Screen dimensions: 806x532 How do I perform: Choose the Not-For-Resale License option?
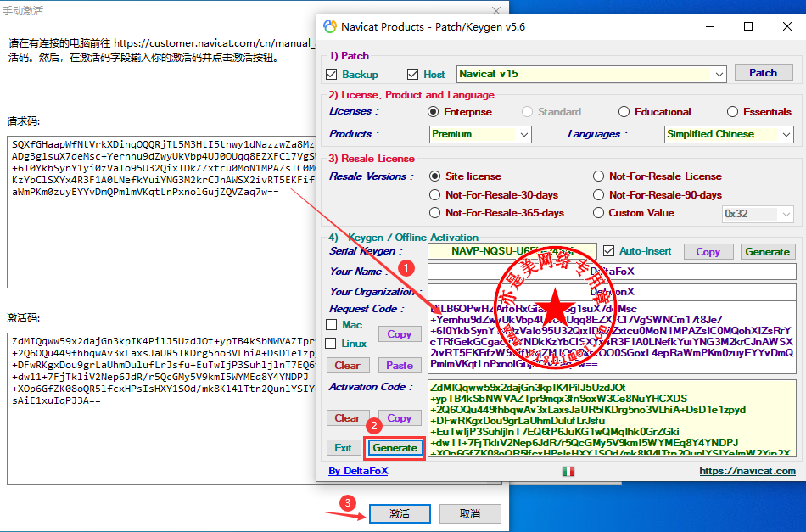click(x=598, y=176)
